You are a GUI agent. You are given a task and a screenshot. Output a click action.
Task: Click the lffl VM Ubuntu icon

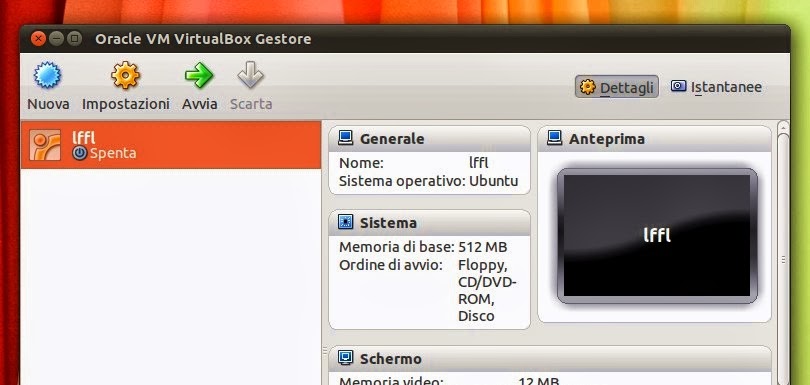point(45,145)
